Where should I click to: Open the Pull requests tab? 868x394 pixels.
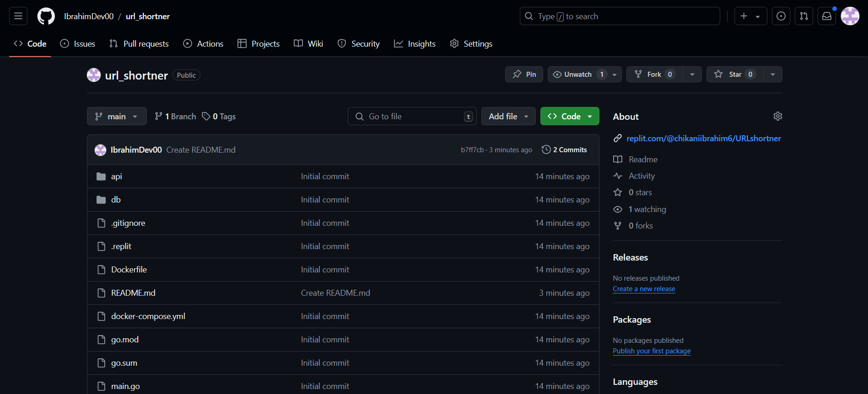tap(139, 44)
